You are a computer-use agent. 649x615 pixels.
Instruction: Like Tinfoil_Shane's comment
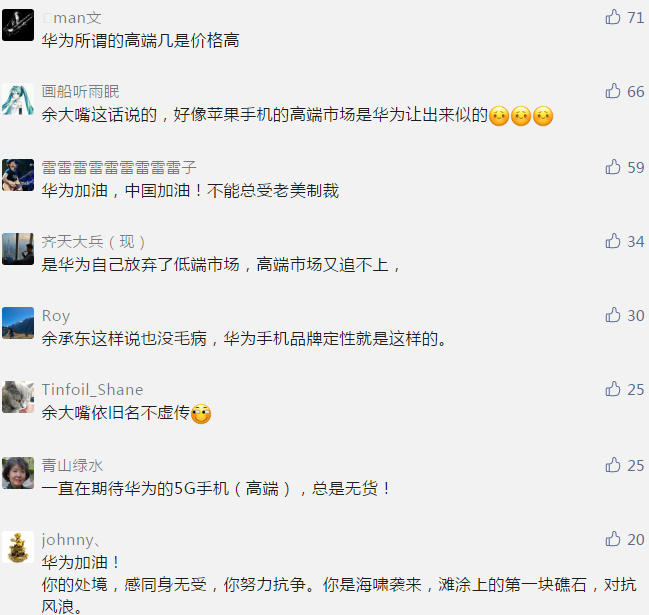pyautogui.click(x=613, y=389)
